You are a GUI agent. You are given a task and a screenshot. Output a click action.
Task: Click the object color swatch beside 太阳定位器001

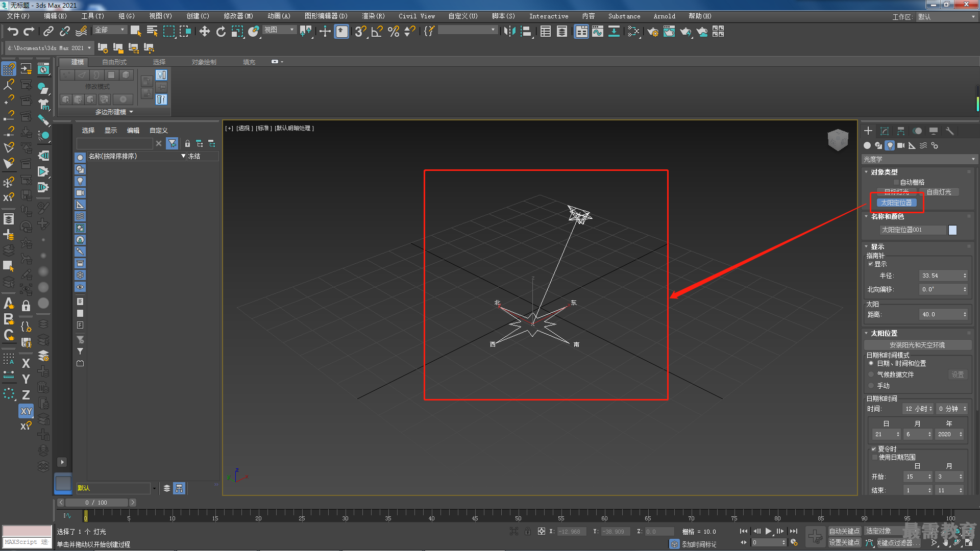pyautogui.click(x=952, y=230)
